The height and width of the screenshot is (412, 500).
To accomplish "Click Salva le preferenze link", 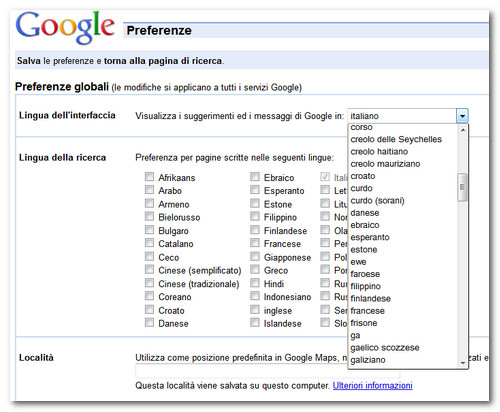I will 55,61.
